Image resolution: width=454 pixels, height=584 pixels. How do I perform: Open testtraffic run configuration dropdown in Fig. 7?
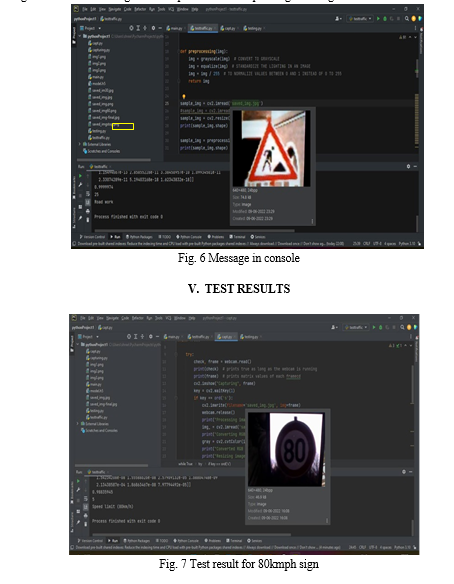[x=356, y=327]
